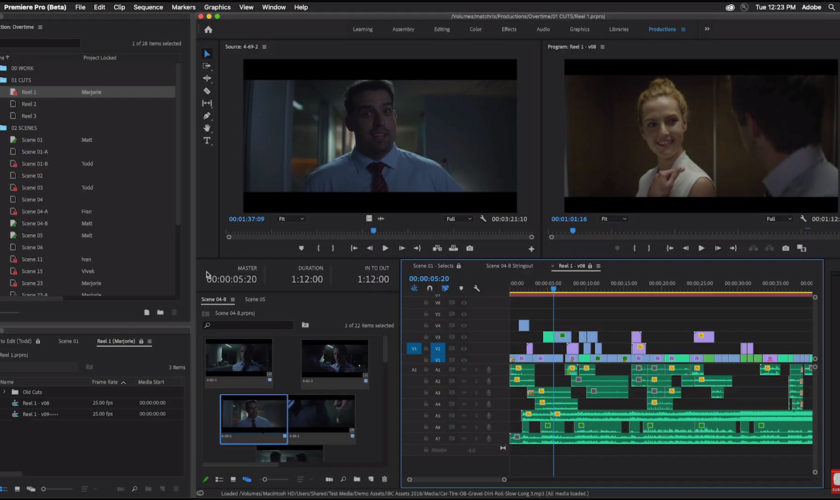
Task: Open the Source monitor Fit zoom dropdown
Action: (290, 218)
